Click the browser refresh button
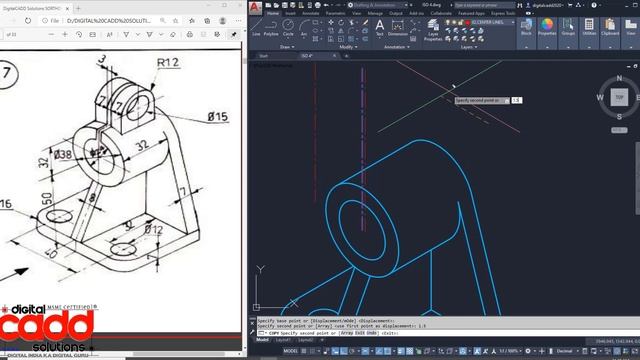Viewport: 640px width, 360px height. (x=28, y=20)
